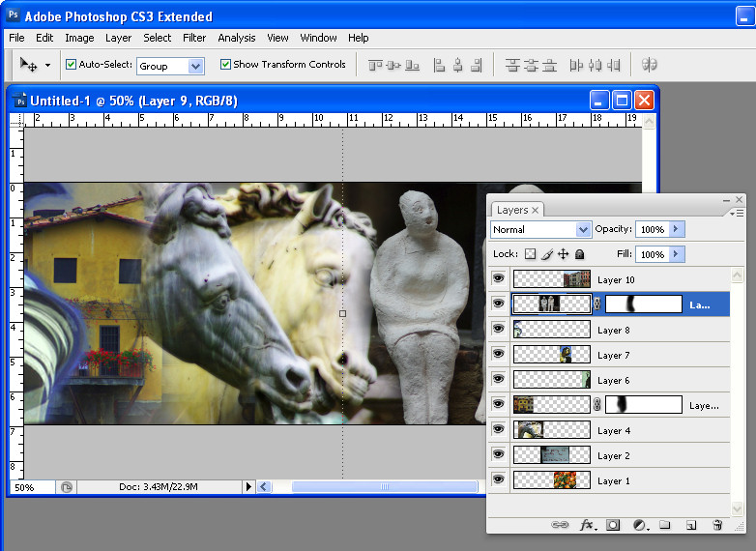Click the Layer 9 mask thumbnail
This screenshot has height=551, width=756.
(x=644, y=304)
